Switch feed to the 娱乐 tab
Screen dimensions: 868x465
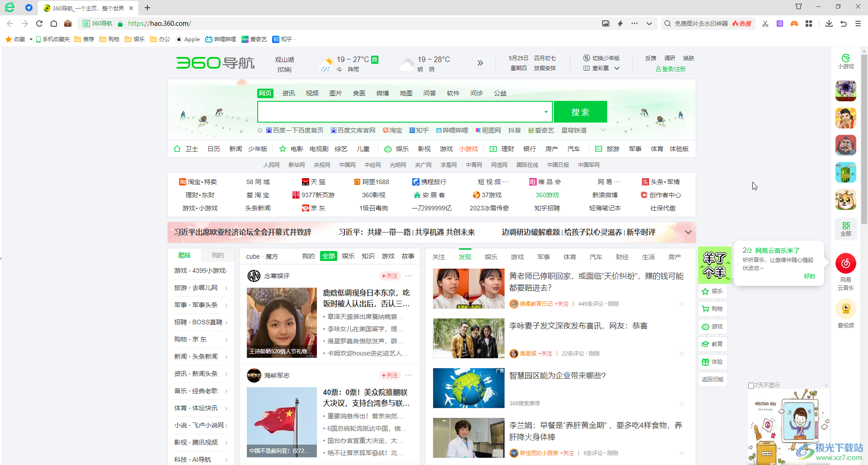coord(491,257)
